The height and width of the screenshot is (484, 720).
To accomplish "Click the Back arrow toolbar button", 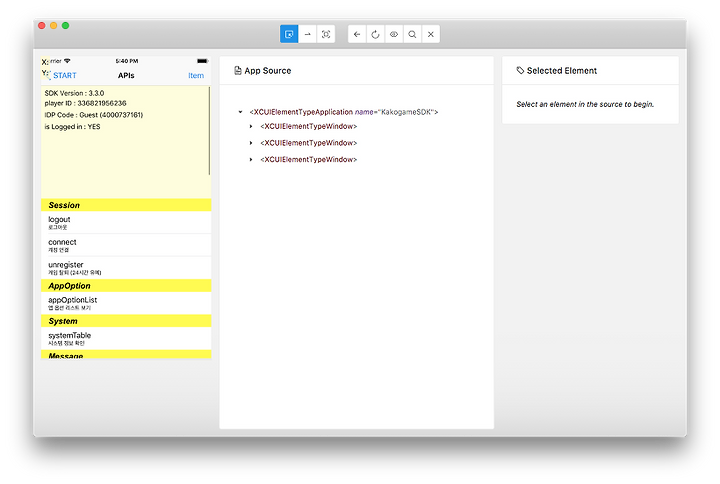I will point(357,34).
